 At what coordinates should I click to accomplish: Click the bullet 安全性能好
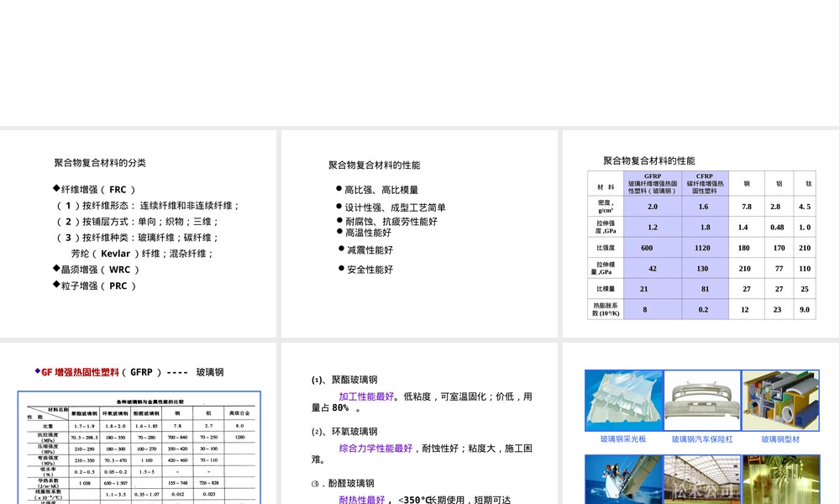click(366, 270)
